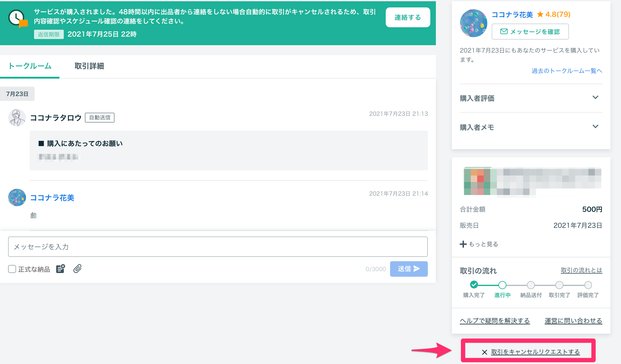
Task: Select the トークルーム tab
Action: point(30,66)
